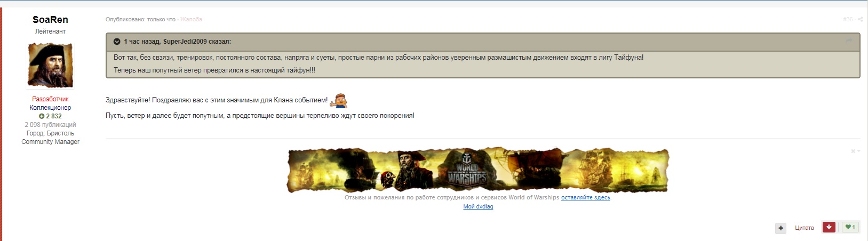
Task: Click the World of Warships signature banner
Action: [x=477, y=171]
